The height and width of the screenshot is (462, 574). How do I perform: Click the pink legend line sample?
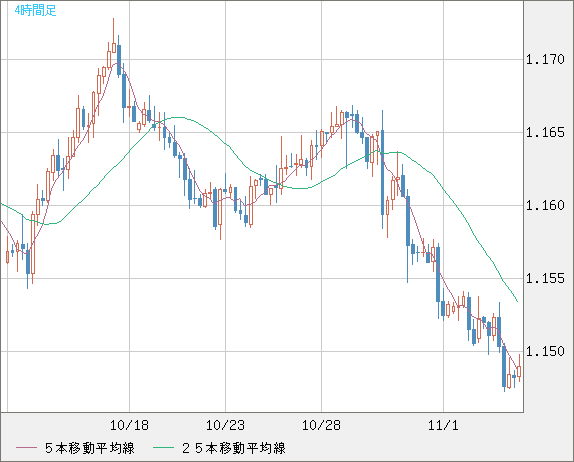pyautogui.click(x=26, y=448)
